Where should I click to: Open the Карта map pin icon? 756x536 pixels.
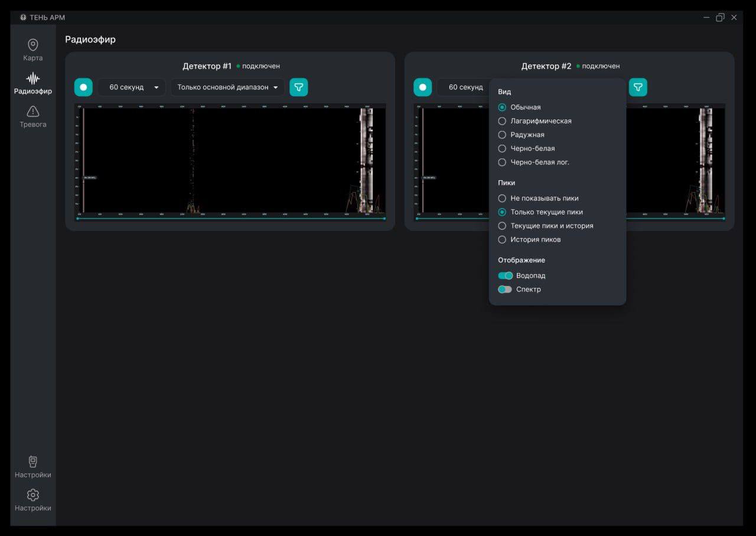[33, 46]
